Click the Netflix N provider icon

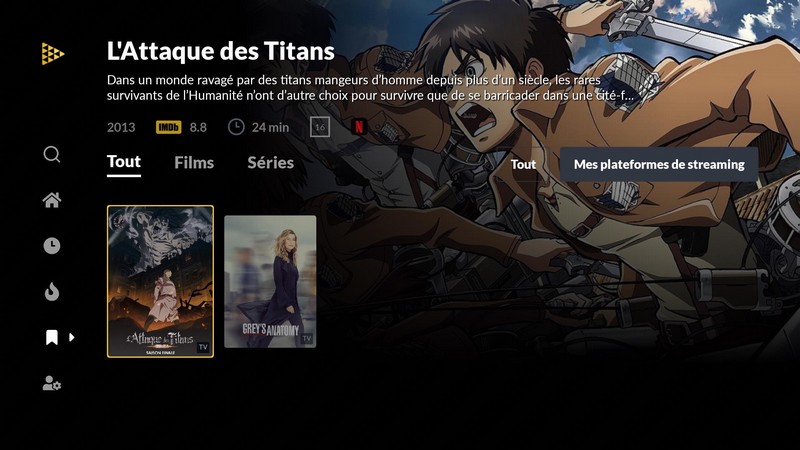[359, 127]
